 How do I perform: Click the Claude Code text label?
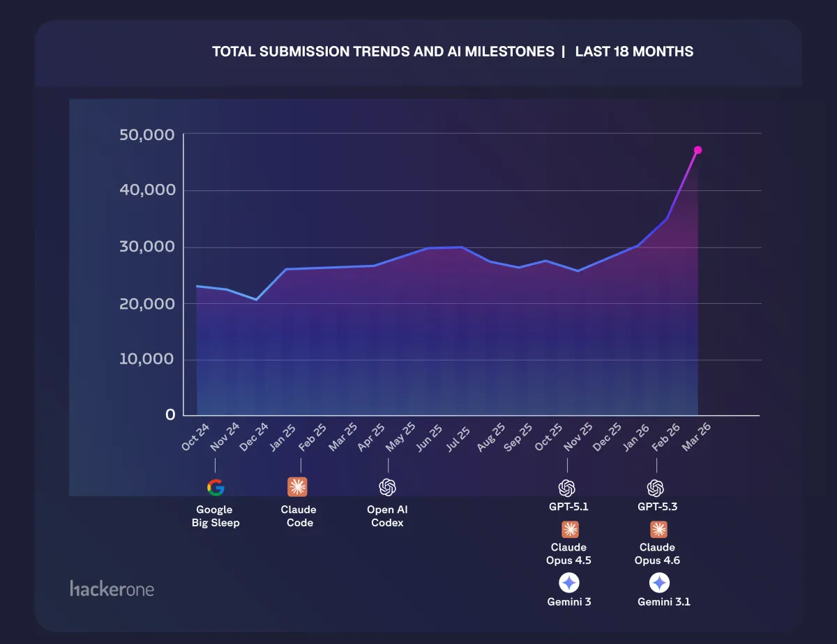coord(299,516)
